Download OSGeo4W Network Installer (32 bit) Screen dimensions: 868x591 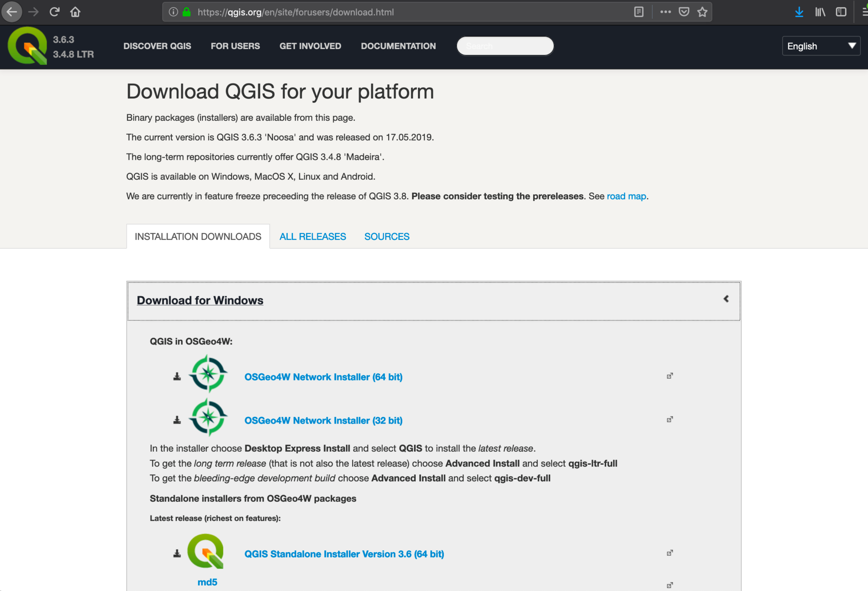[x=323, y=420]
